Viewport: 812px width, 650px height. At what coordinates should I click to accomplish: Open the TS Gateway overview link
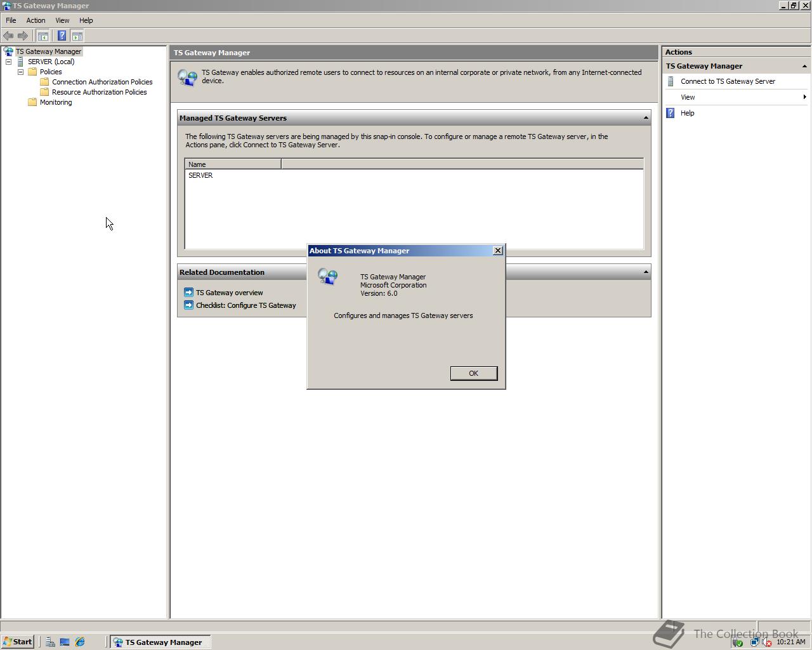(x=229, y=293)
